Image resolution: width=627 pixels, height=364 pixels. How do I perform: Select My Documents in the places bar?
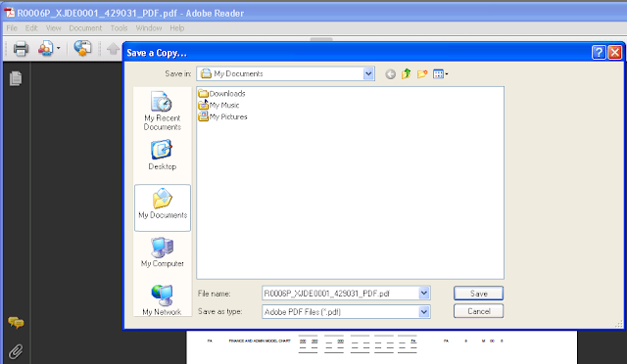pos(163,207)
